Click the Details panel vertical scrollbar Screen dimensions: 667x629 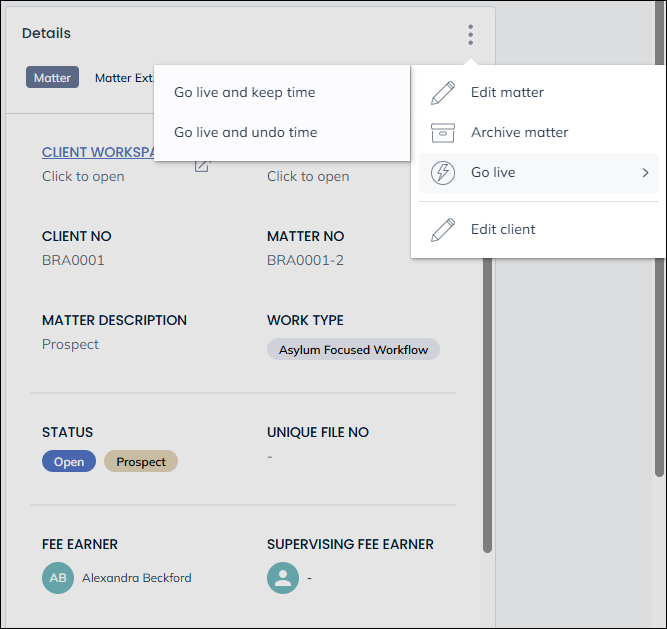click(x=487, y=400)
